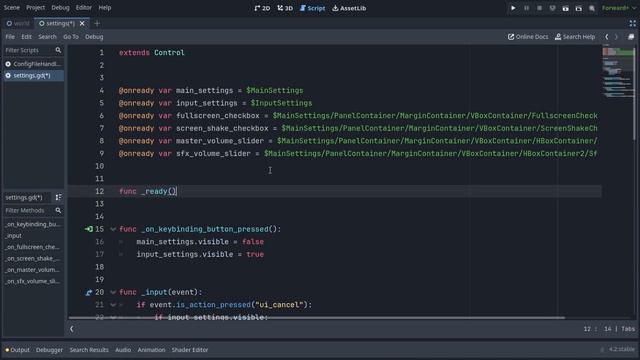The image size is (640, 360).
Task: Open the script editor Edit menu
Action: coord(27,37)
